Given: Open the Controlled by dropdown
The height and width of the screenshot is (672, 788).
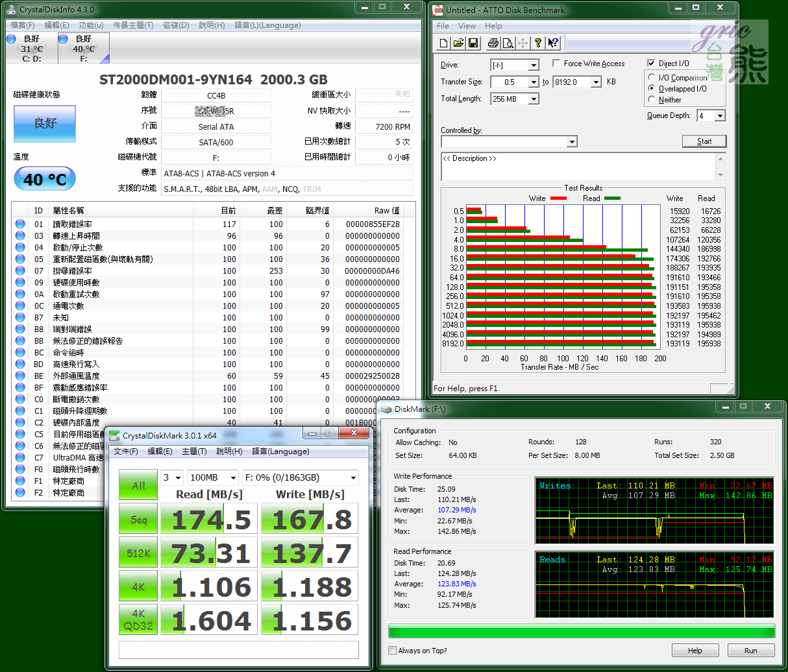Looking at the screenshot, I should tap(572, 142).
